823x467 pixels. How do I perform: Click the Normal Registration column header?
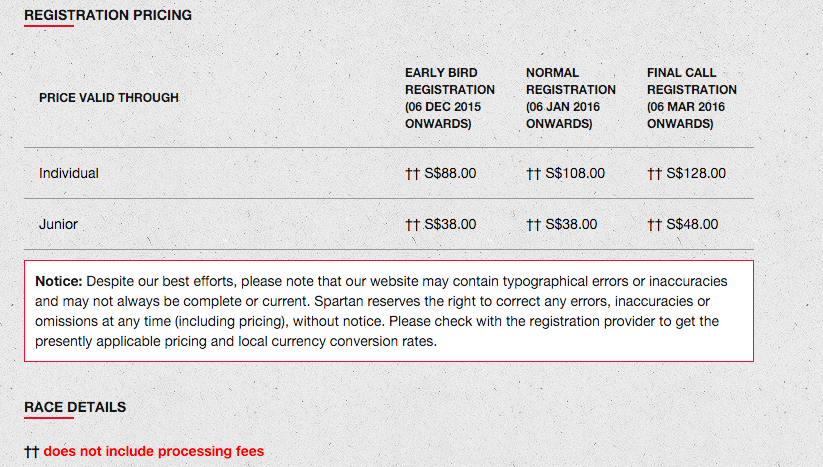(571, 98)
